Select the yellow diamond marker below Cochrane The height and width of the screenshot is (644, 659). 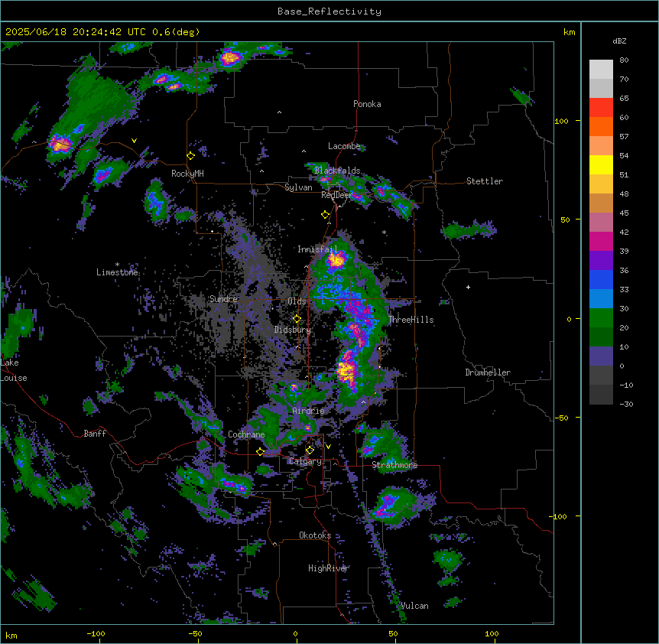point(260,451)
